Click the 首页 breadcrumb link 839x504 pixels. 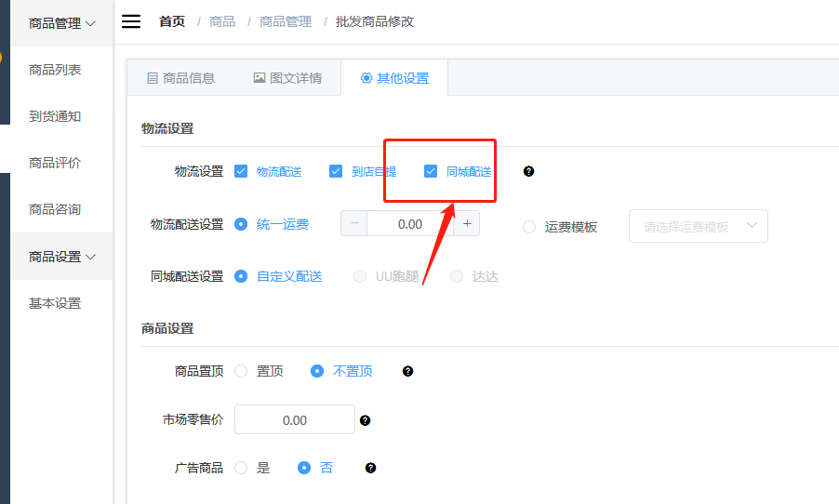(172, 21)
